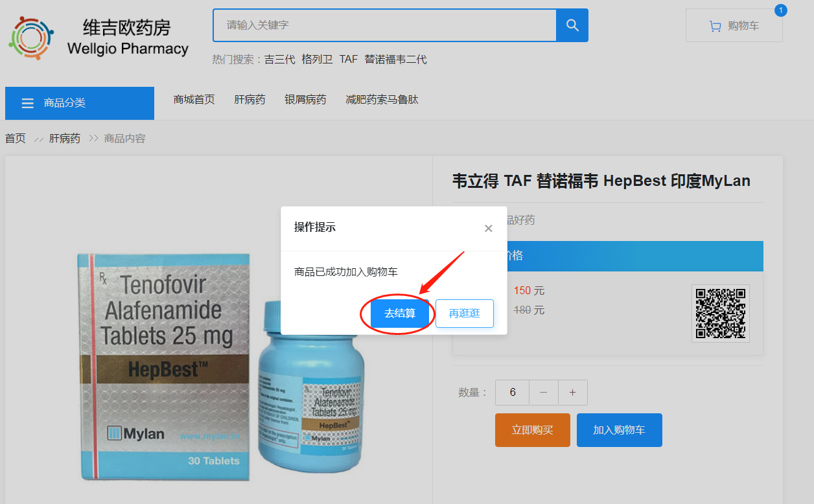Screen dimensions: 814x504
Task: Open the shopping cart 购物车
Action: [x=734, y=26]
